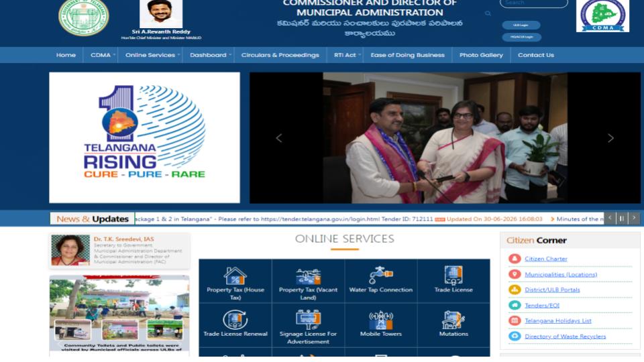This screenshot has height=362, width=644.
Task: Click the Telangana Rising banner image
Action: [145, 137]
